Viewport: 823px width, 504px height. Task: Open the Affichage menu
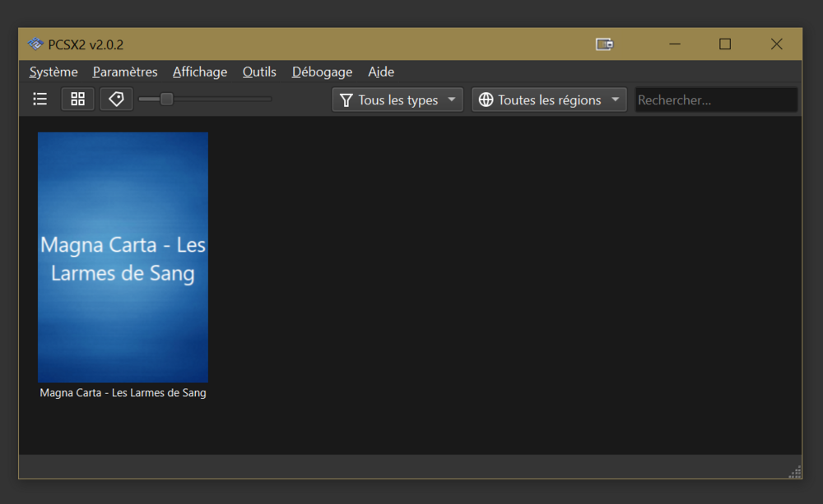pos(200,72)
